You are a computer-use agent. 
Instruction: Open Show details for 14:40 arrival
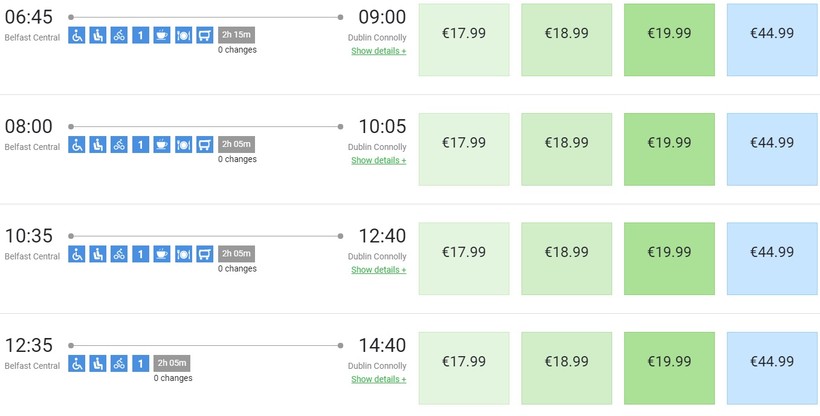click(x=379, y=379)
